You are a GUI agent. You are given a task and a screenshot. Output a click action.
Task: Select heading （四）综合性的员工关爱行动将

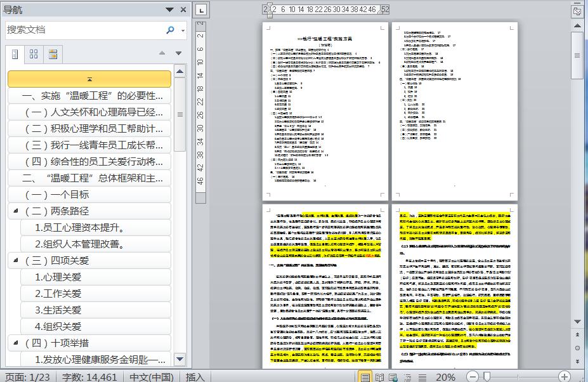tap(89, 162)
